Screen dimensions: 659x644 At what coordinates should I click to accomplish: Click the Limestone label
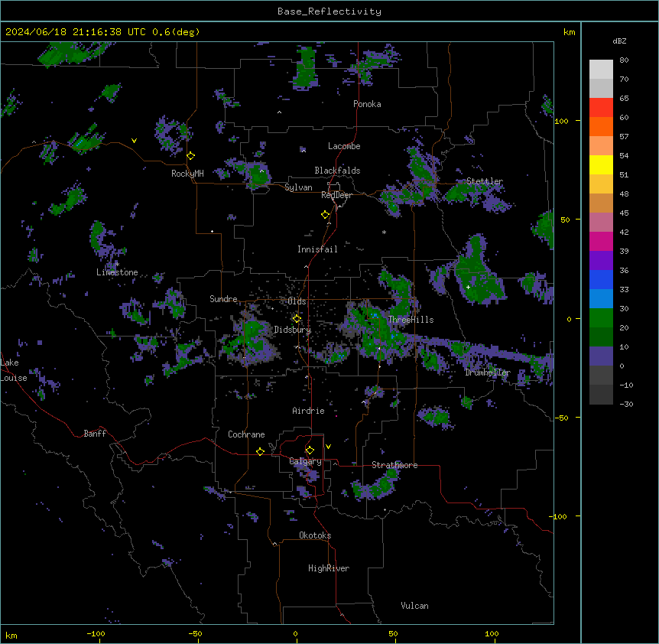117,272
